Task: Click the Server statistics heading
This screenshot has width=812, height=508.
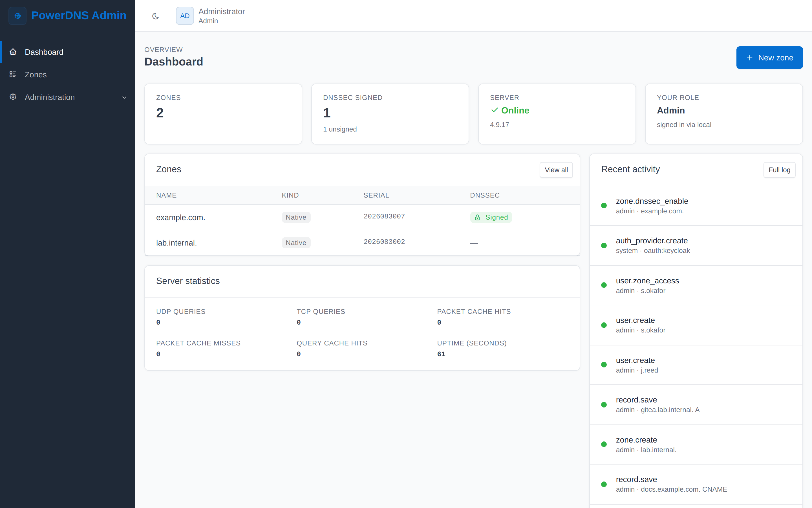Action: point(188,281)
